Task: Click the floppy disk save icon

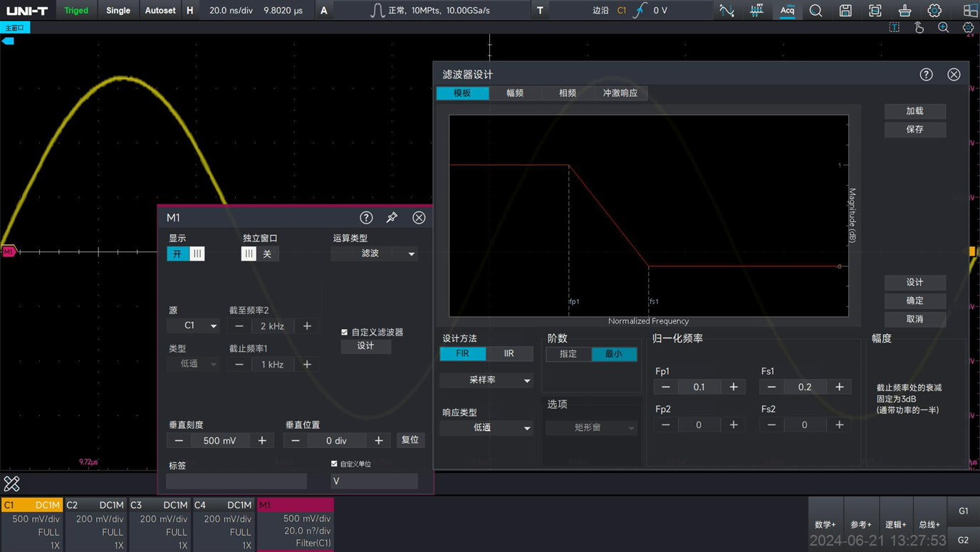Action: click(x=845, y=11)
